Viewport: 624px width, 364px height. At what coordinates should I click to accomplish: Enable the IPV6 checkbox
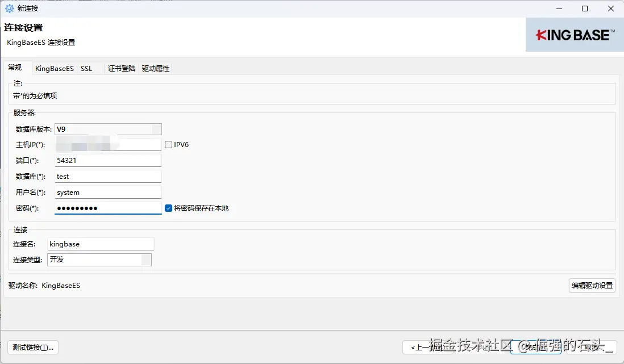coord(168,144)
